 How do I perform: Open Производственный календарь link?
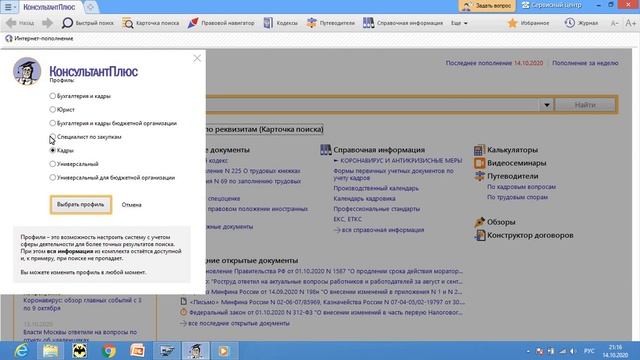coord(376,188)
